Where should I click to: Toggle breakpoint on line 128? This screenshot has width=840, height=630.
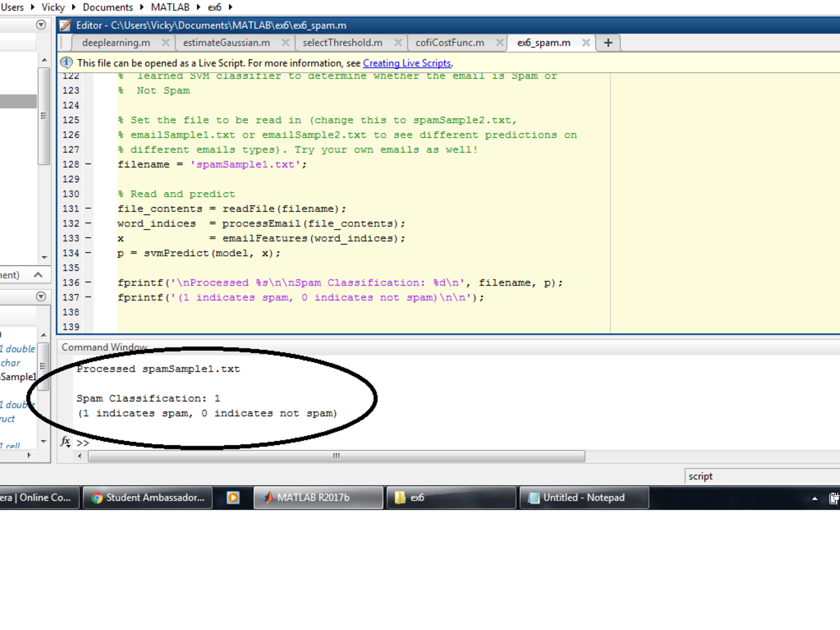89,165
